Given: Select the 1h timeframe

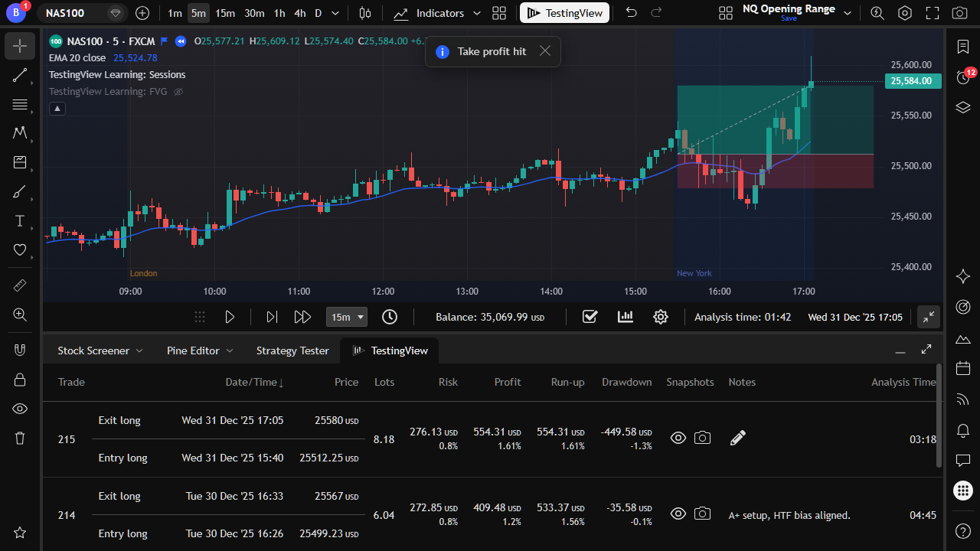Looking at the screenshot, I should pos(279,13).
